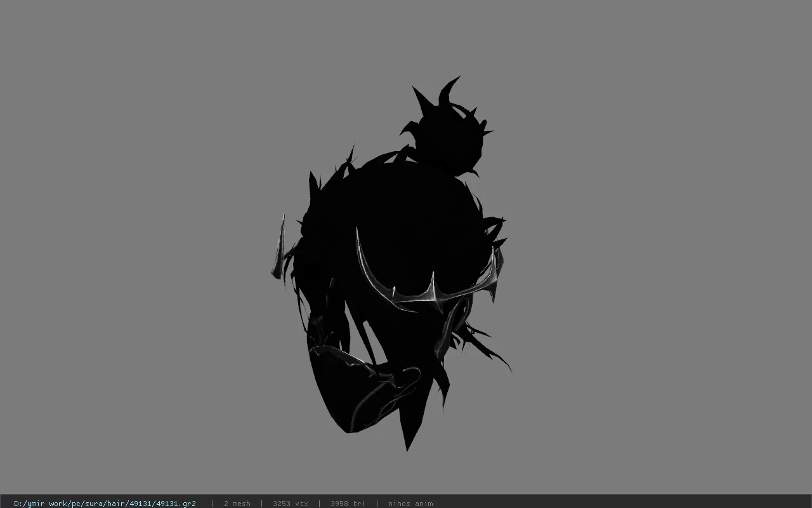Click the file path D:/ymir work/pc/sura/hair/49131/49131.gr2
This screenshot has width=812, height=508.
tap(105, 504)
